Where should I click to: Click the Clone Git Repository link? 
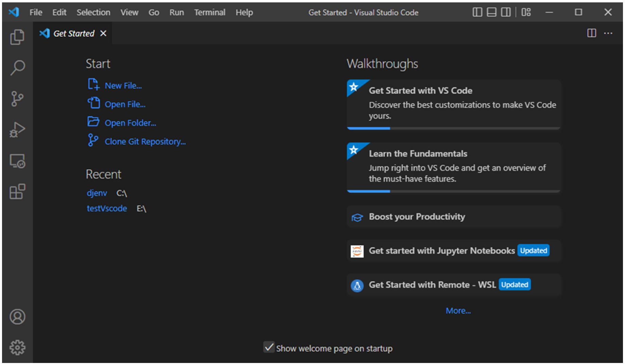click(x=145, y=142)
